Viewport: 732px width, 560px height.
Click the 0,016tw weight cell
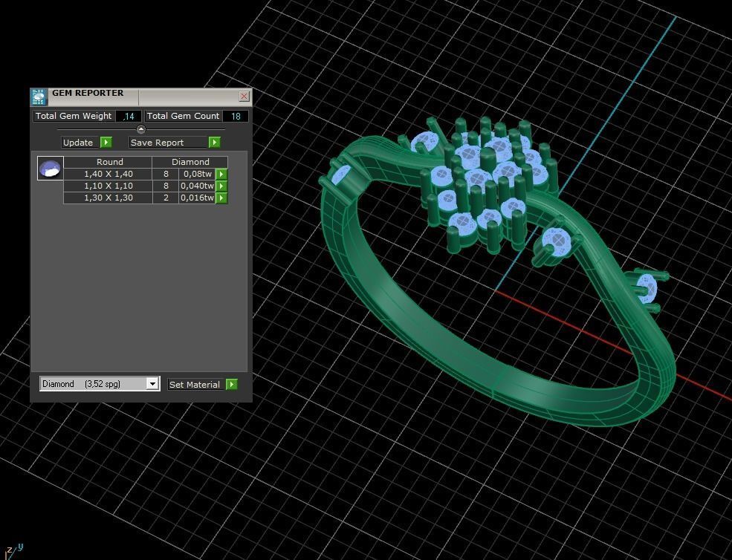pos(198,198)
